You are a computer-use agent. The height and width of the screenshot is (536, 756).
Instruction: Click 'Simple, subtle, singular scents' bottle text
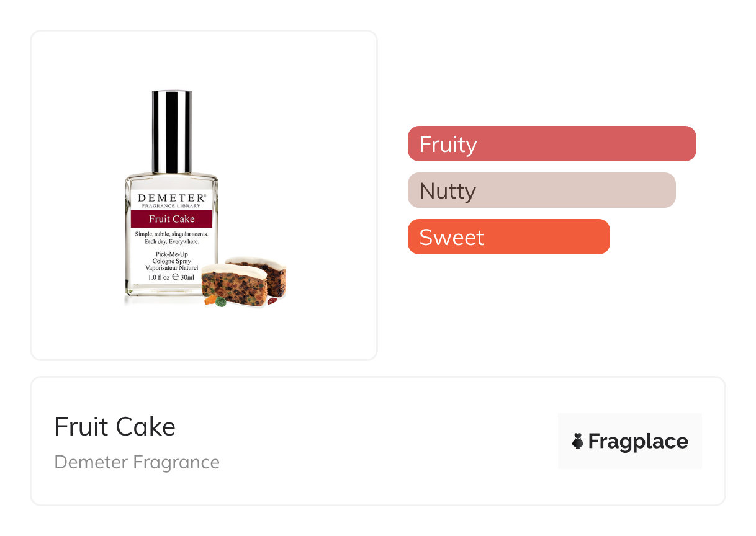tap(171, 234)
